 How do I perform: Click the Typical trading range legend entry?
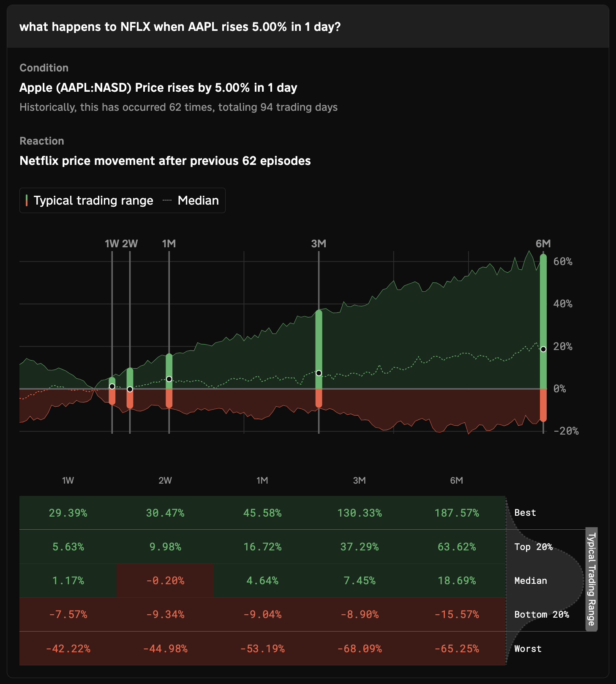[89, 200]
